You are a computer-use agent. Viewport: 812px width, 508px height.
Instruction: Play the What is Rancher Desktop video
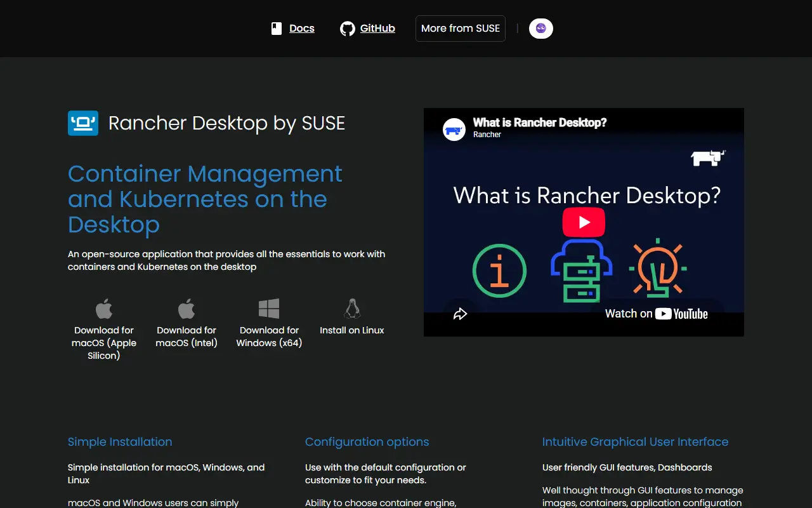click(584, 222)
